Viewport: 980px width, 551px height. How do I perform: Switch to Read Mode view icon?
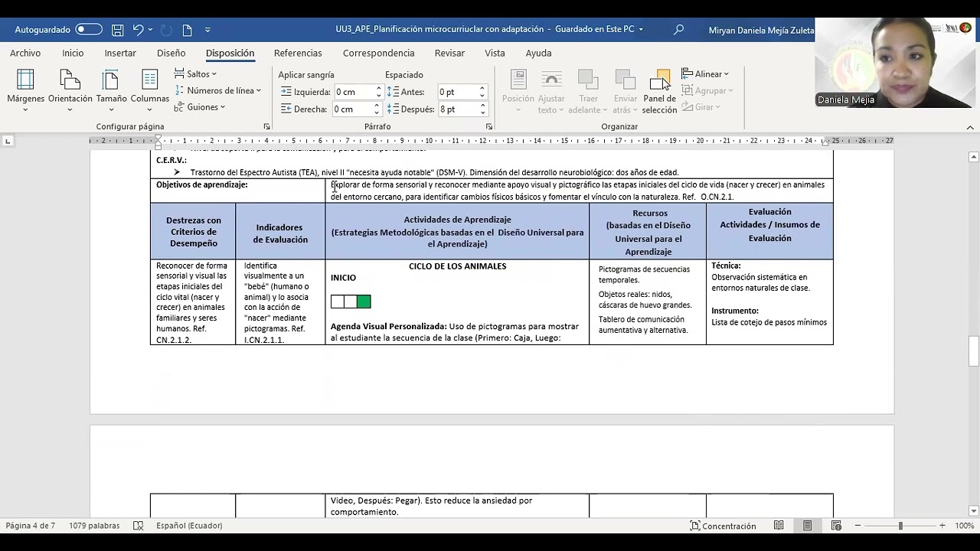pyautogui.click(x=779, y=526)
